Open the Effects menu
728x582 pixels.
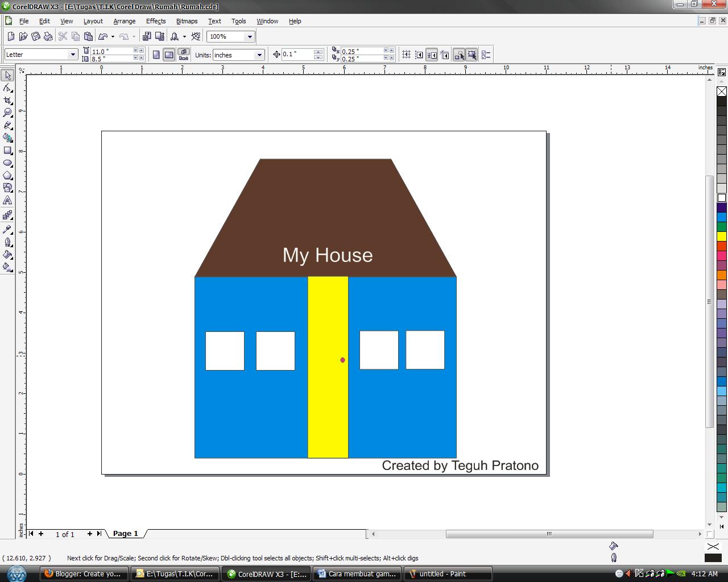155,21
